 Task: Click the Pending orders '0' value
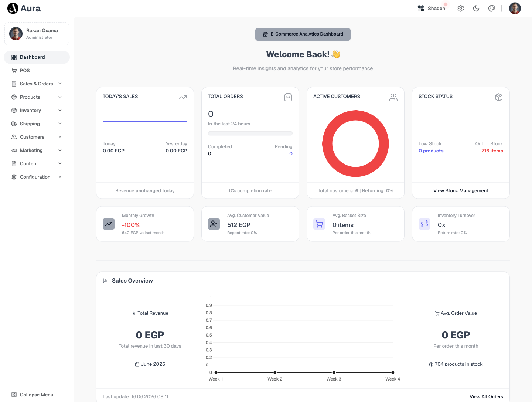pos(291,154)
